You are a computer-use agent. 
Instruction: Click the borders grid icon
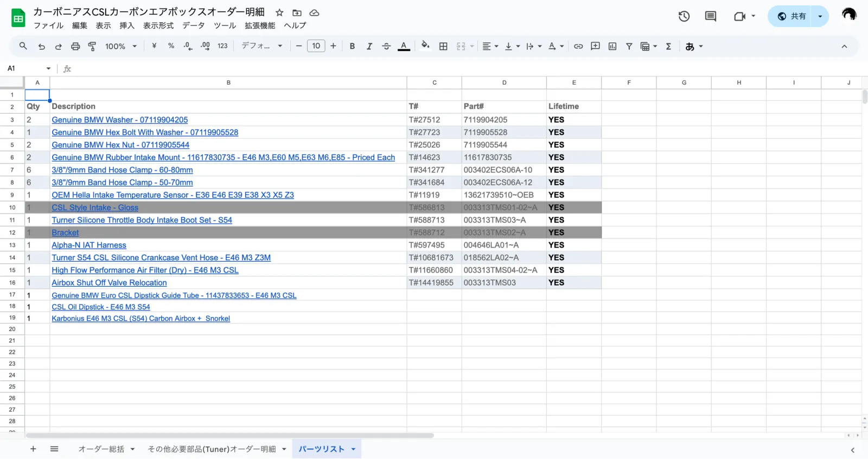point(443,47)
